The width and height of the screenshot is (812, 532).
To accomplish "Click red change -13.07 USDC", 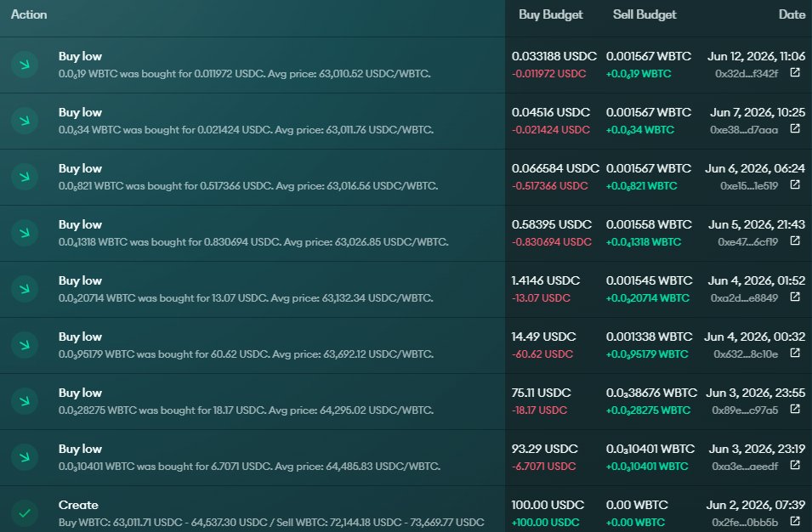I will click(x=541, y=298).
